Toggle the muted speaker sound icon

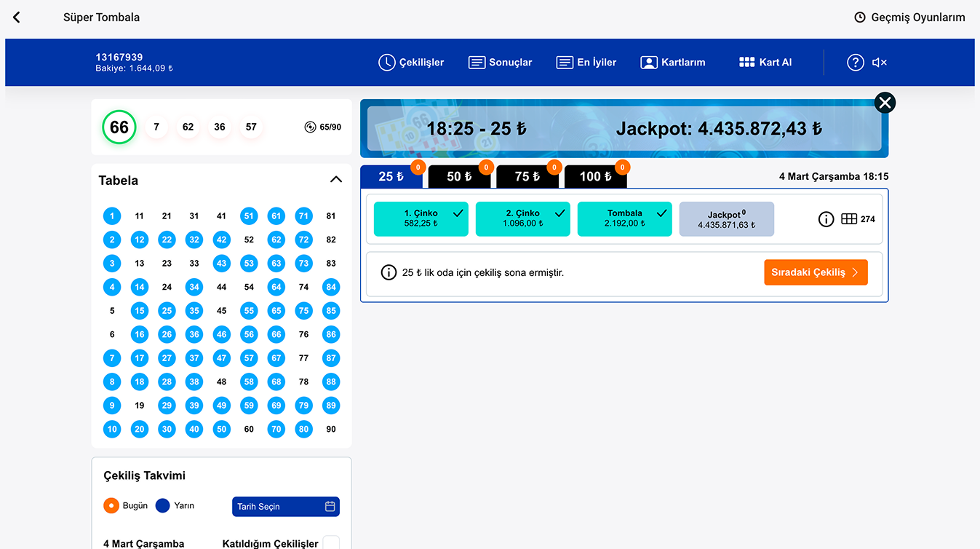879,63
